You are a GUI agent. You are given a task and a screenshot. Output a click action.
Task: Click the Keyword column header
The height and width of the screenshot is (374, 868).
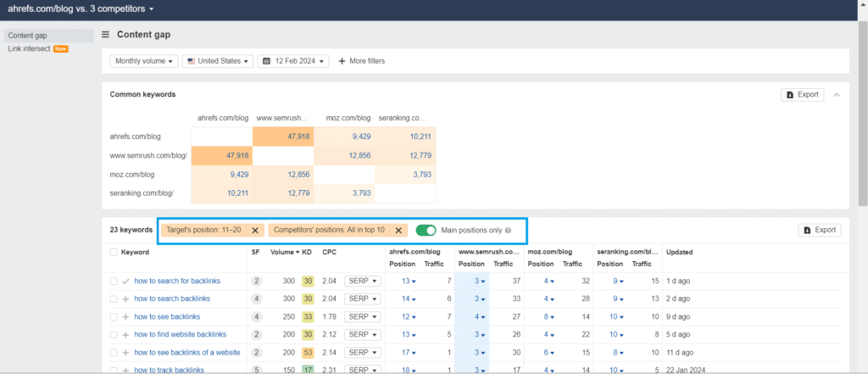[135, 252]
